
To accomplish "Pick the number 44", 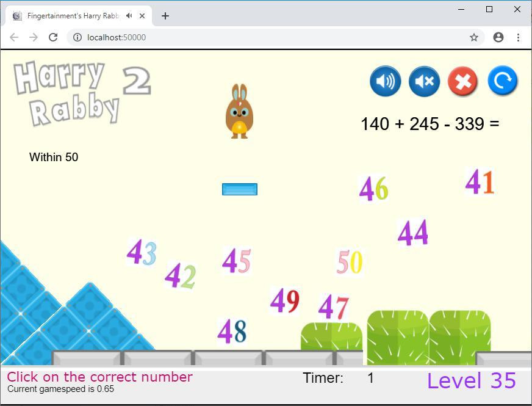I will [x=412, y=232].
